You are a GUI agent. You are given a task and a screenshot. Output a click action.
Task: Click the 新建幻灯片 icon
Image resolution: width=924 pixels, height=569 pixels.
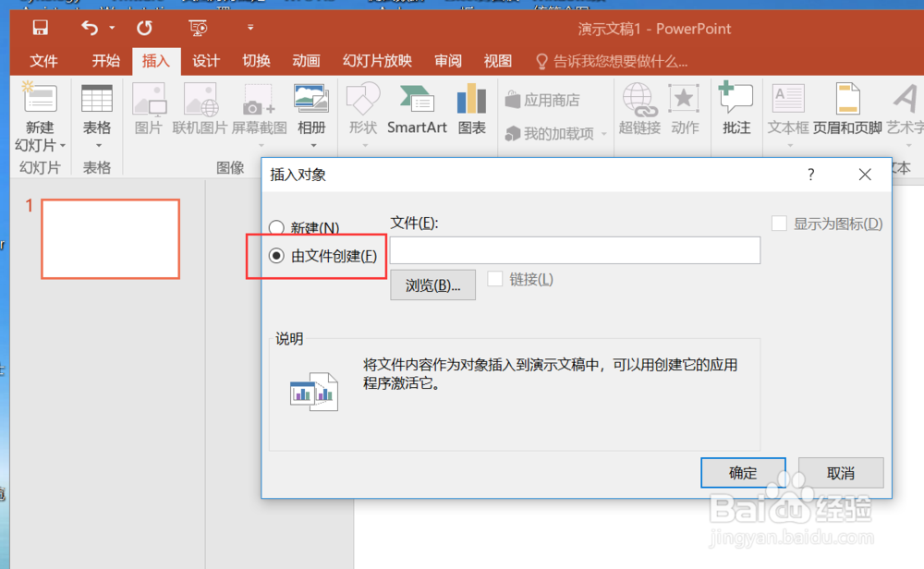click(x=40, y=98)
